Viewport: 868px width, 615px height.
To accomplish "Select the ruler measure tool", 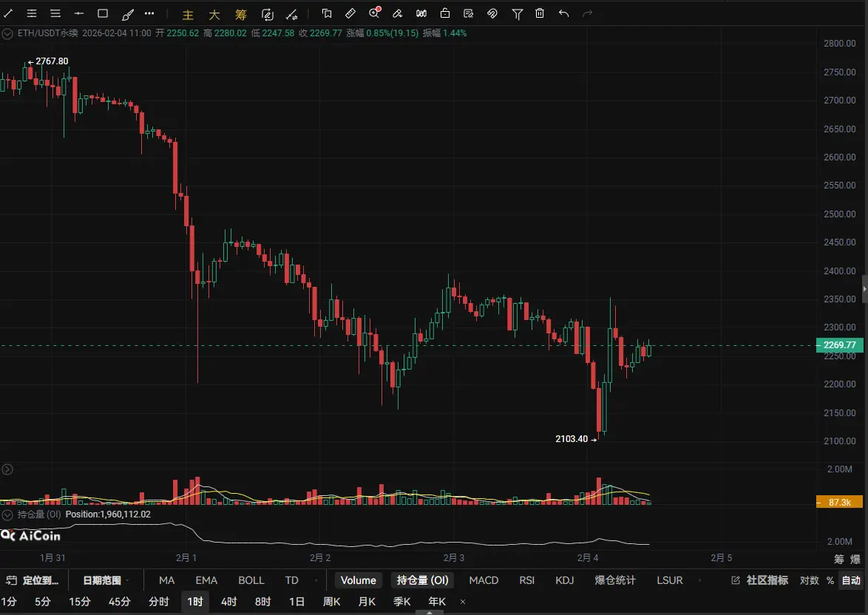I will pyautogui.click(x=350, y=13).
